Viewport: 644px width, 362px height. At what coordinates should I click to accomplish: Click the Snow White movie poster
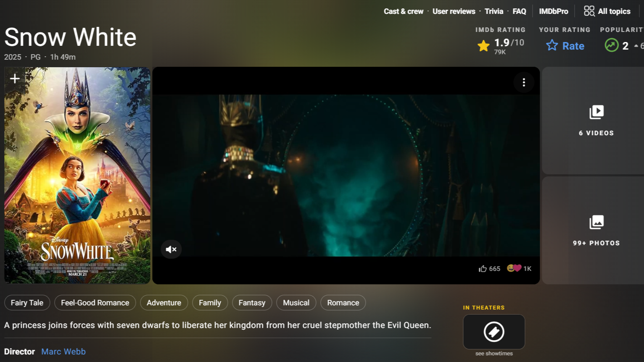[77, 176]
